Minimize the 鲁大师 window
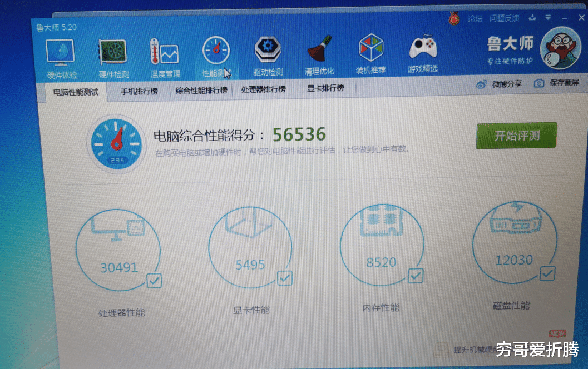Screen dimensions: 588x369 pyautogui.click(x=565, y=18)
